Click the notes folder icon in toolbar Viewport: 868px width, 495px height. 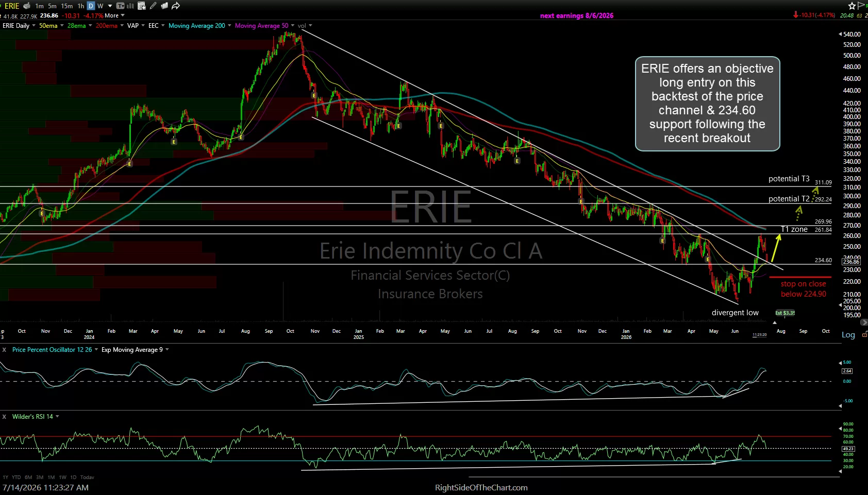(164, 6)
